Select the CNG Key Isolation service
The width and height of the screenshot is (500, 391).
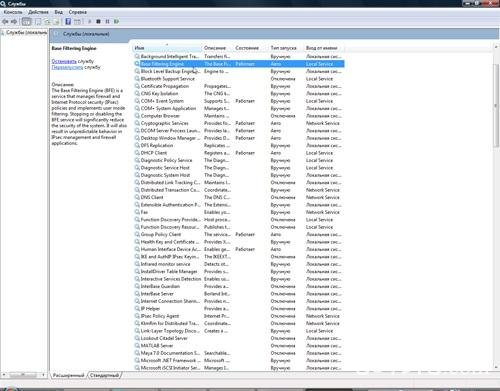239,93
